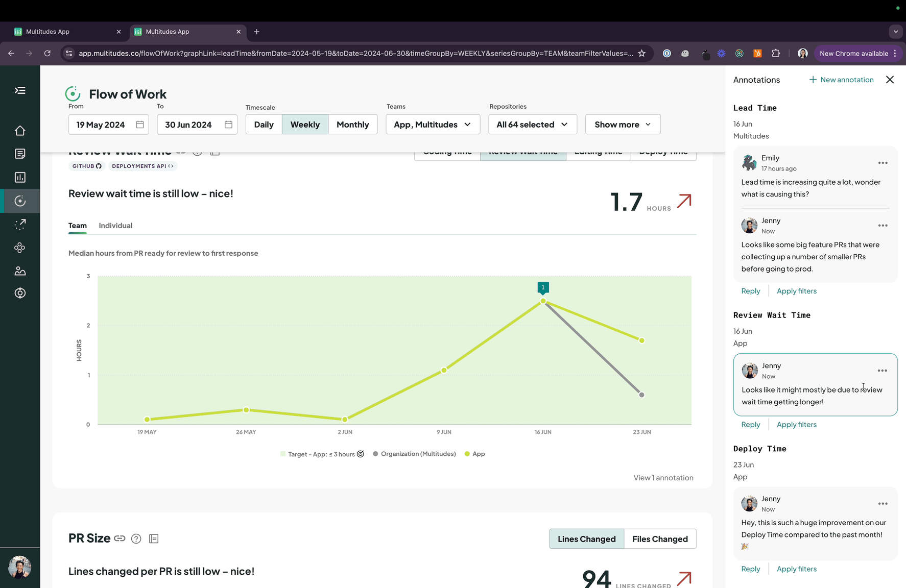Image resolution: width=906 pixels, height=588 pixels.
Task: Open the user profile avatar in sidebar
Action: point(20,567)
